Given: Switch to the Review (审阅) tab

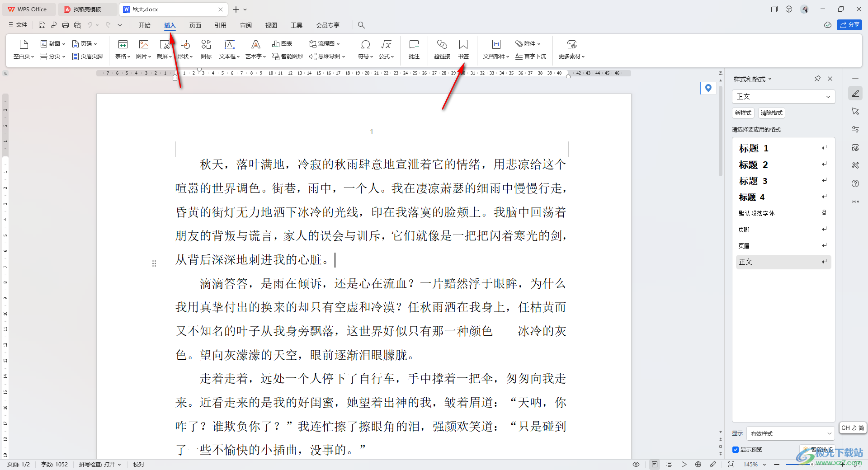Looking at the screenshot, I should pos(246,25).
